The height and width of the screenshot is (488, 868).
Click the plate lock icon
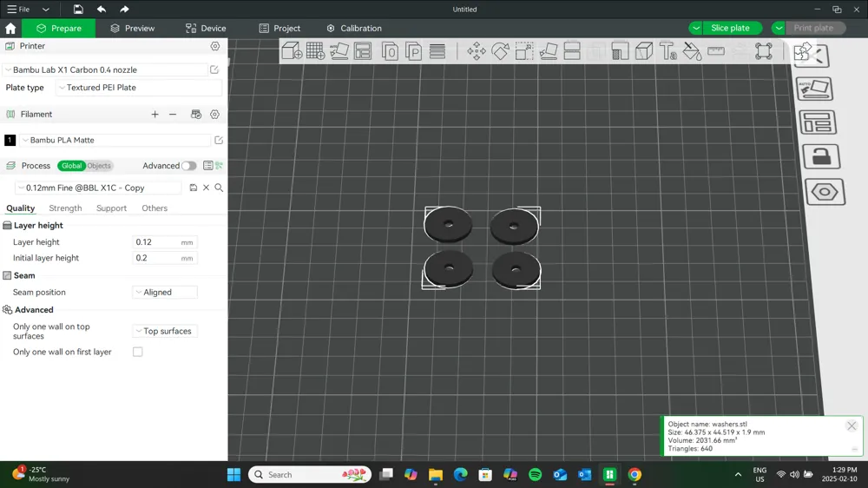click(x=821, y=157)
